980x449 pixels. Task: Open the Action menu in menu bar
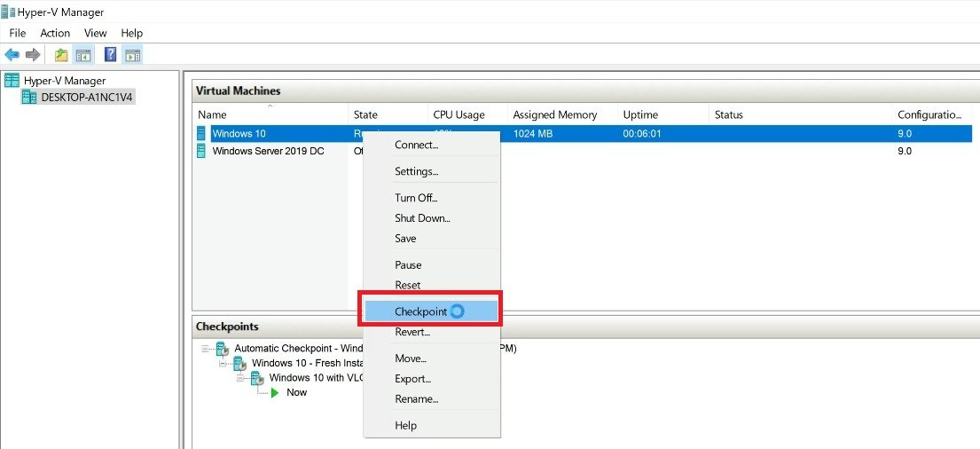(55, 33)
